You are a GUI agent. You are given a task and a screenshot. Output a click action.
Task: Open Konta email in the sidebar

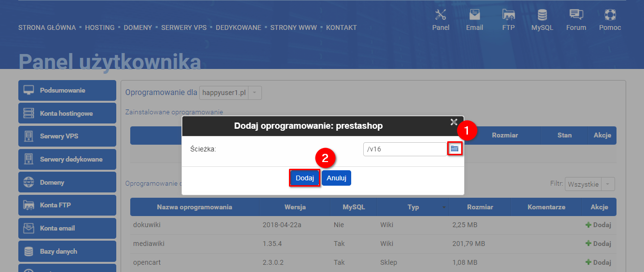coord(67,228)
